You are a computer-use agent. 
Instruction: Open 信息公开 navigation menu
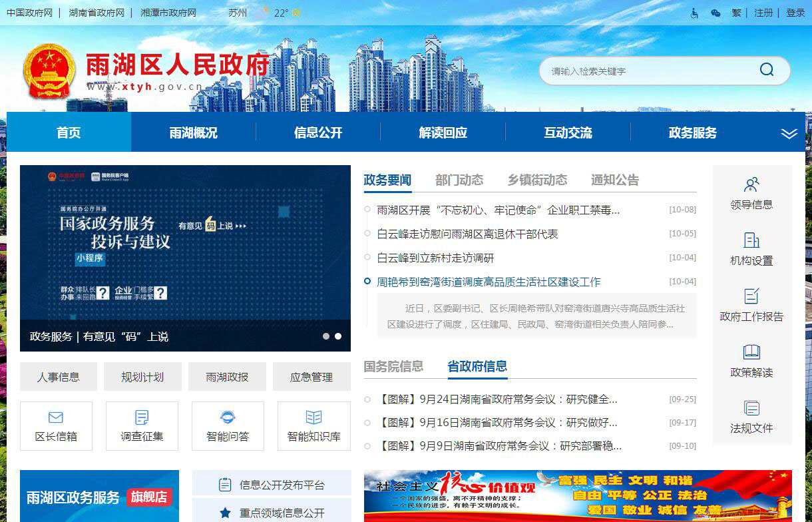[x=318, y=132]
